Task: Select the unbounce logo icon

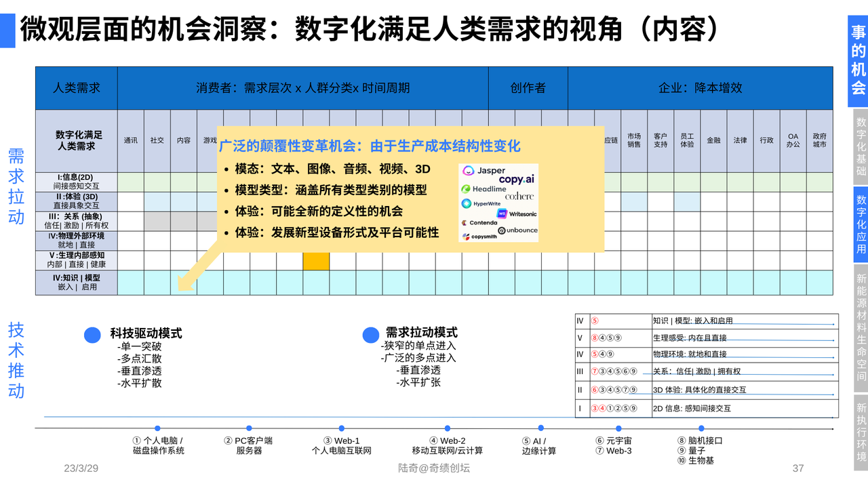Action: pyautogui.click(x=501, y=230)
